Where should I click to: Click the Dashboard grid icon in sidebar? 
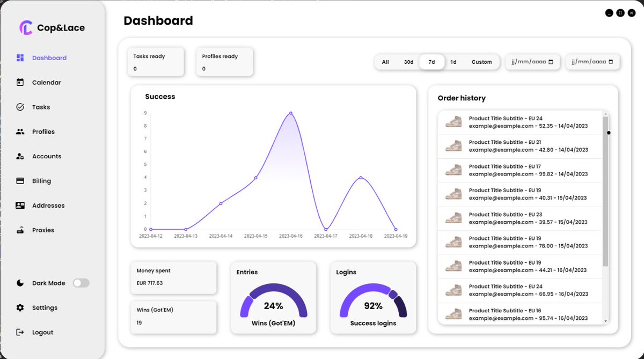20,58
